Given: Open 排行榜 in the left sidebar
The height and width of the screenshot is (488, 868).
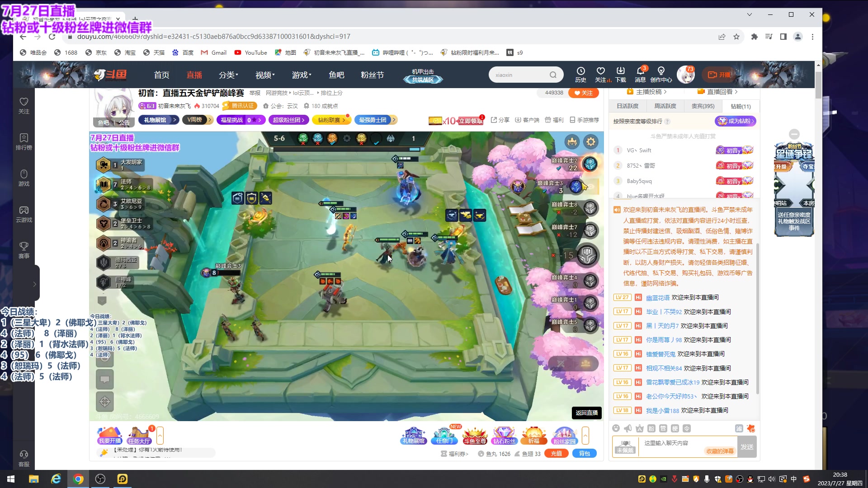Looking at the screenshot, I should click(24, 141).
